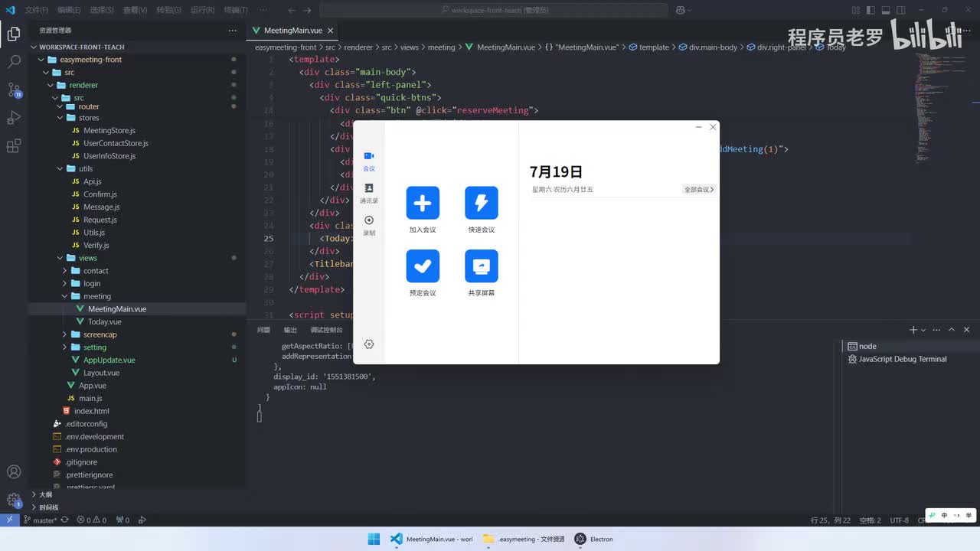
Task: Open the Manage gear in activity bar
Action: click(x=14, y=500)
